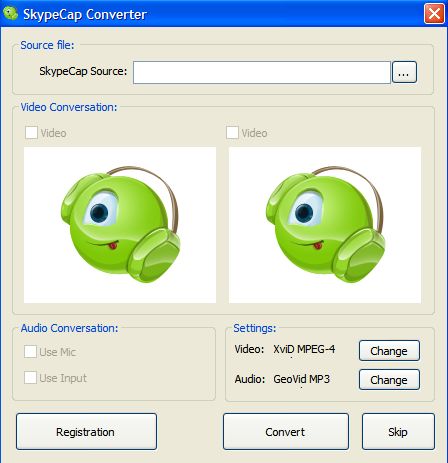Click the 'Audio Conversation:' group label
The height and width of the screenshot is (463, 448).
pyautogui.click(x=69, y=328)
